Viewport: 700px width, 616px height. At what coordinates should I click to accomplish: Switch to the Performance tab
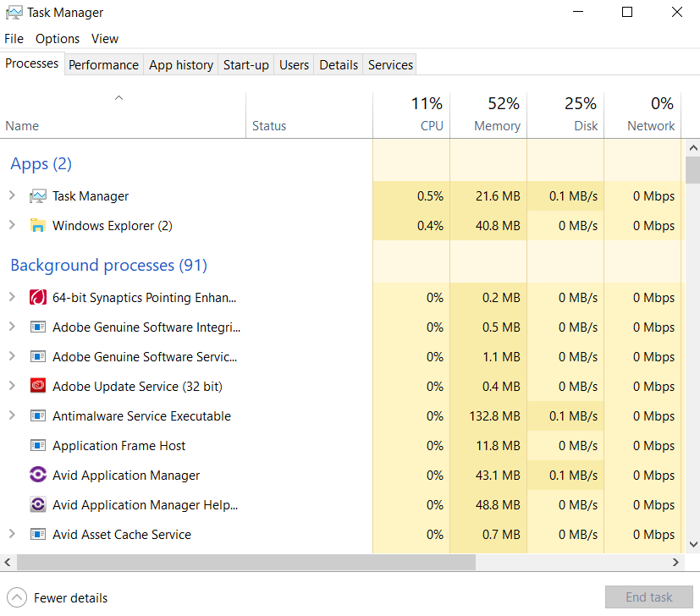tap(103, 65)
